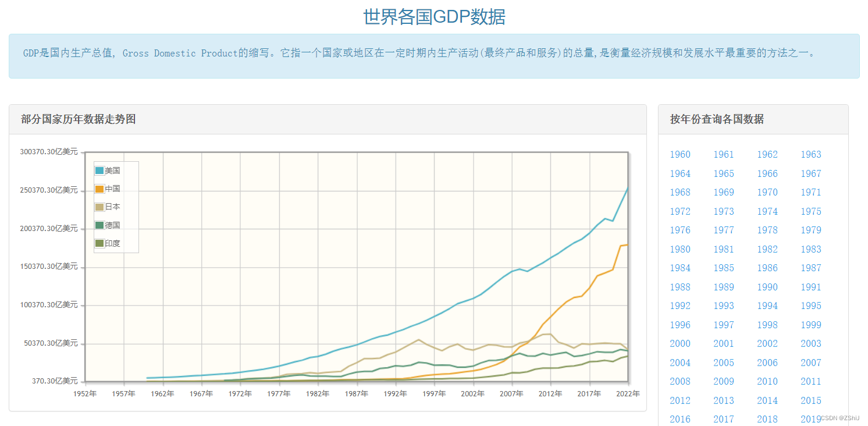View countries' GDP for 2001

[x=724, y=343]
